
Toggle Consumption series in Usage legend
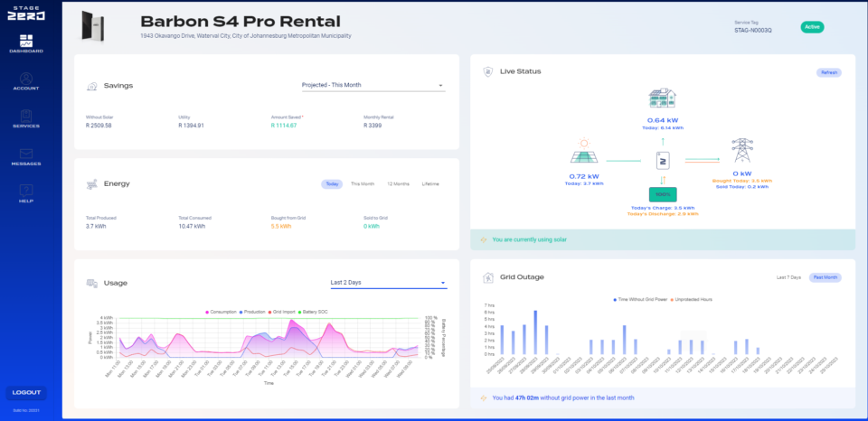point(221,312)
